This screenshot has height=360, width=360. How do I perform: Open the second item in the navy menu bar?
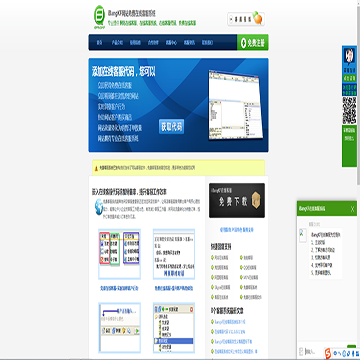[x=117, y=43]
